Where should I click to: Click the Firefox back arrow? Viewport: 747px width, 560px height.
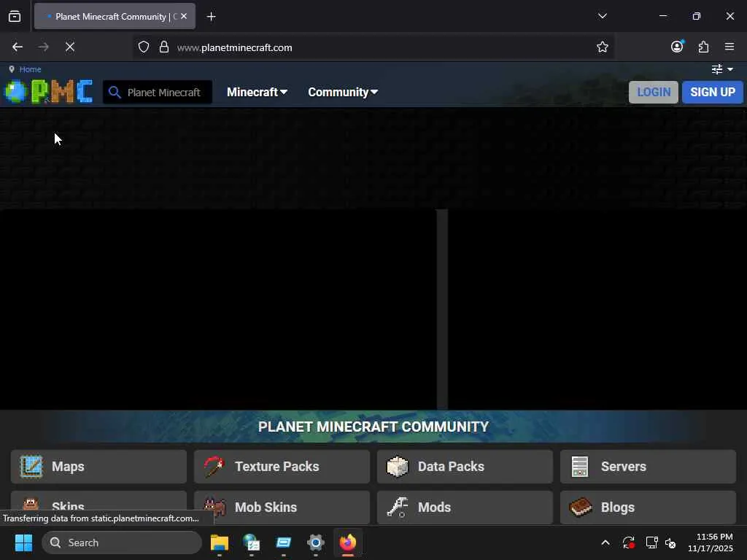[x=18, y=47]
